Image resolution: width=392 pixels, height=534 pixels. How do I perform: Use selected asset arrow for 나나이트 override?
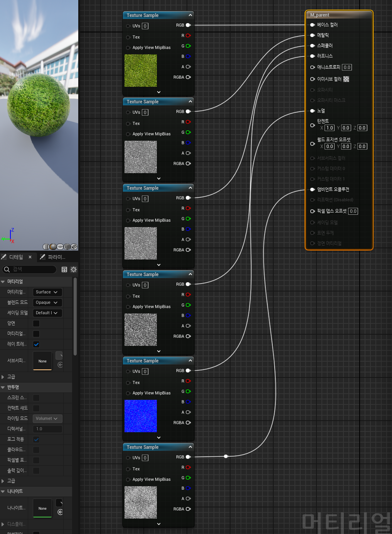click(x=60, y=512)
